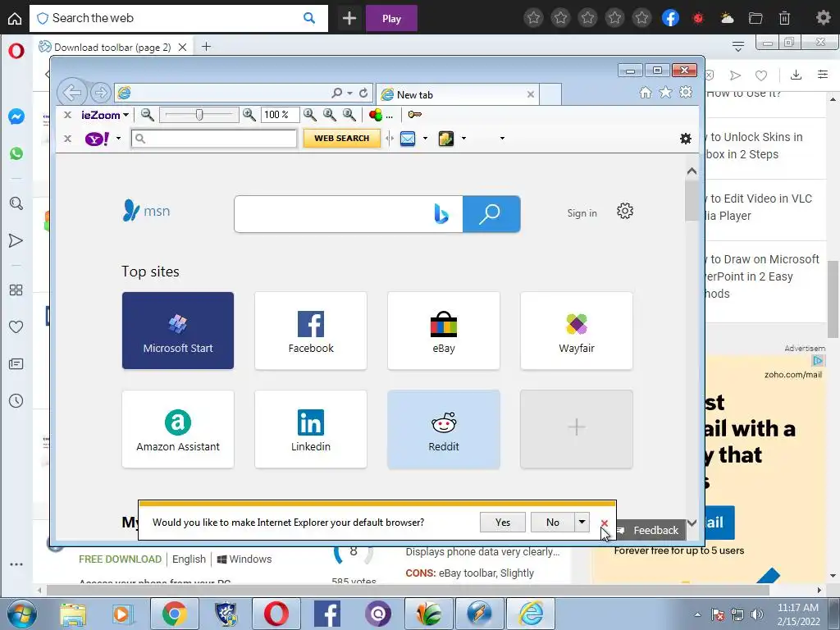Open the last Yahoo toolbar dropdown arrow
Screen dimensions: 840x630
coord(502,138)
